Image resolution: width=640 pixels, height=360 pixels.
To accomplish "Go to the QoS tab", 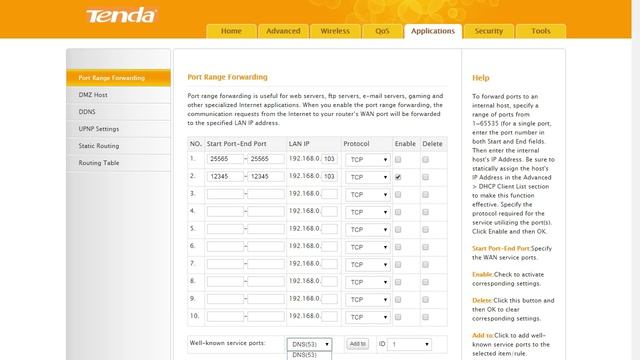I will tap(382, 31).
